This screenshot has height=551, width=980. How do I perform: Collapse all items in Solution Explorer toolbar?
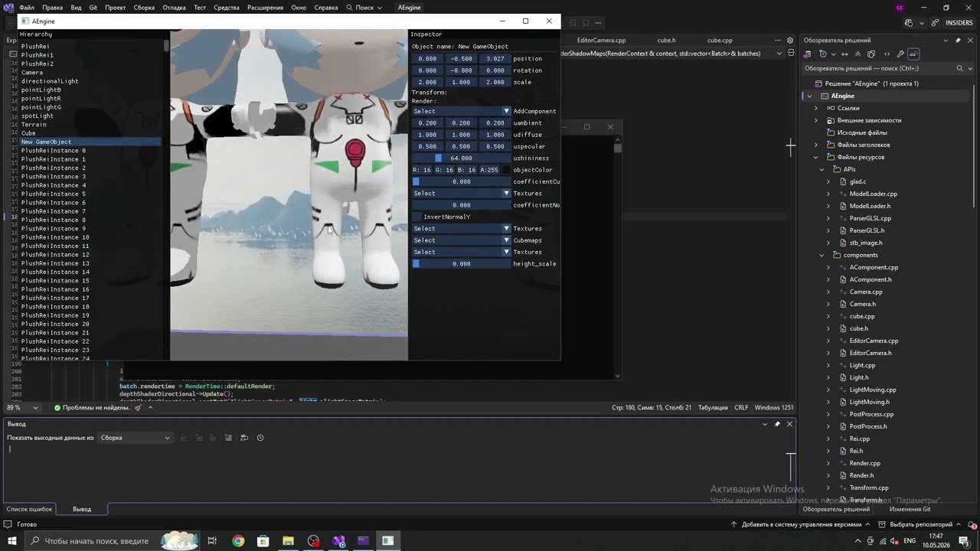pyautogui.click(x=857, y=54)
